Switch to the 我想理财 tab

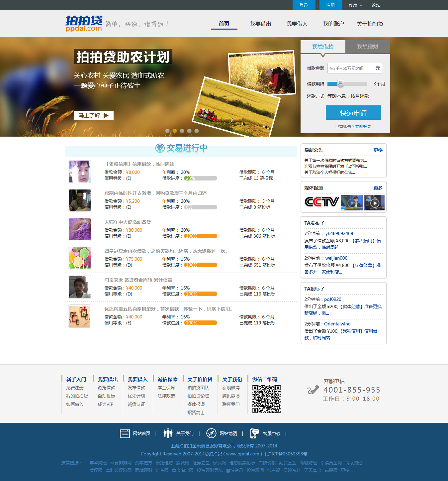367,47
